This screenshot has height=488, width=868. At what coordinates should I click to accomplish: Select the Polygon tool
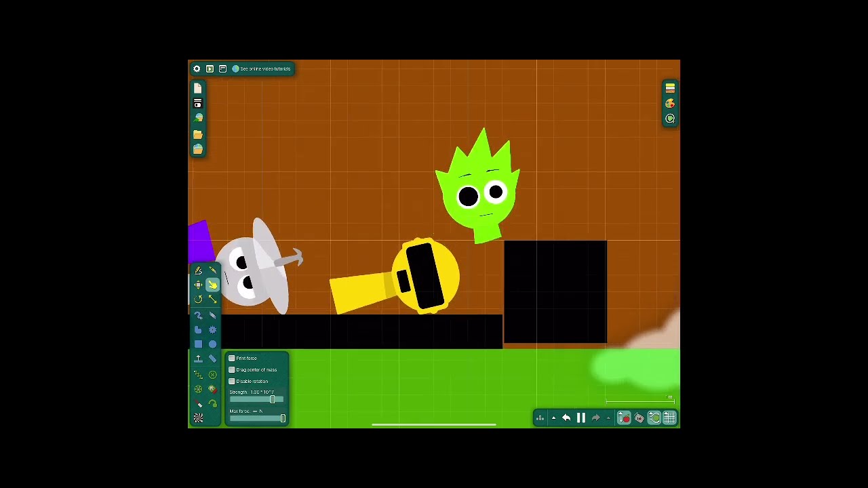198,329
